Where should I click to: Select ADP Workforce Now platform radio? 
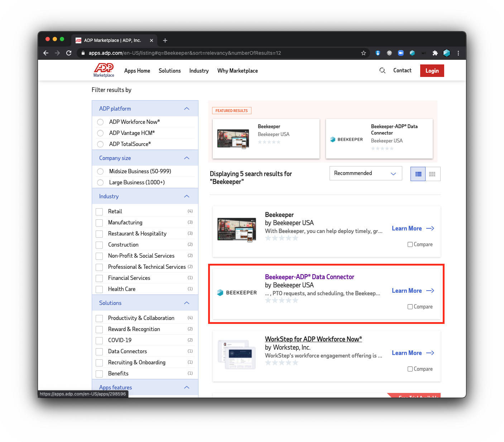pyautogui.click(x=100, y=122)
